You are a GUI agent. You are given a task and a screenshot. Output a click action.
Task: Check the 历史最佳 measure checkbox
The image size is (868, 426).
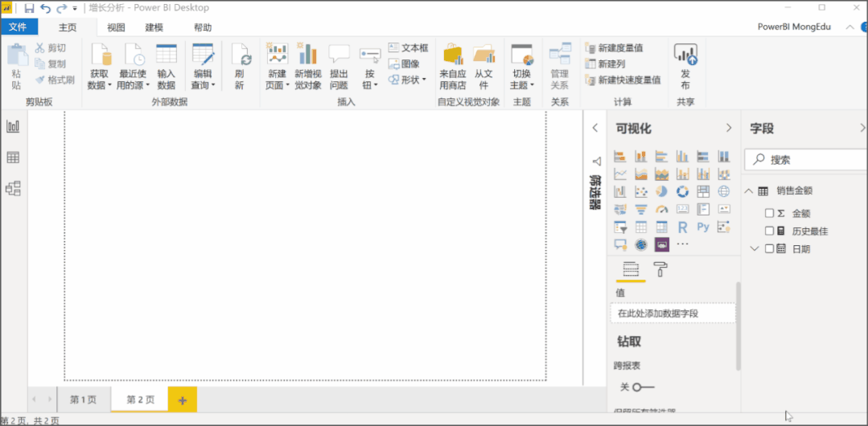tap(770, 231)
